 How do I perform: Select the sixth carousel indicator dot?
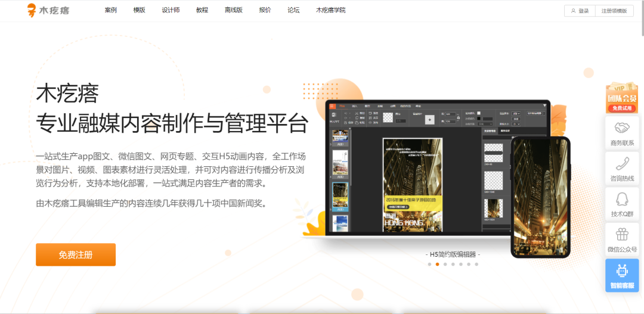point(469,265)
